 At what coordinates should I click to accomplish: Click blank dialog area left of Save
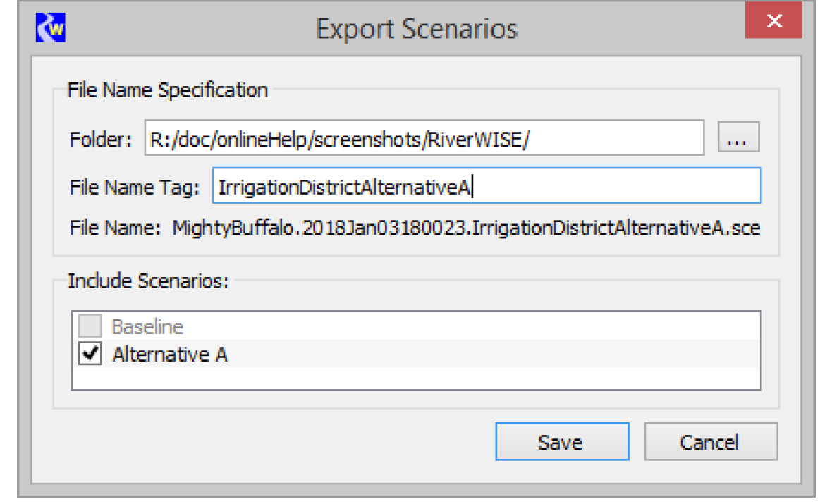[x=282, y=442]
